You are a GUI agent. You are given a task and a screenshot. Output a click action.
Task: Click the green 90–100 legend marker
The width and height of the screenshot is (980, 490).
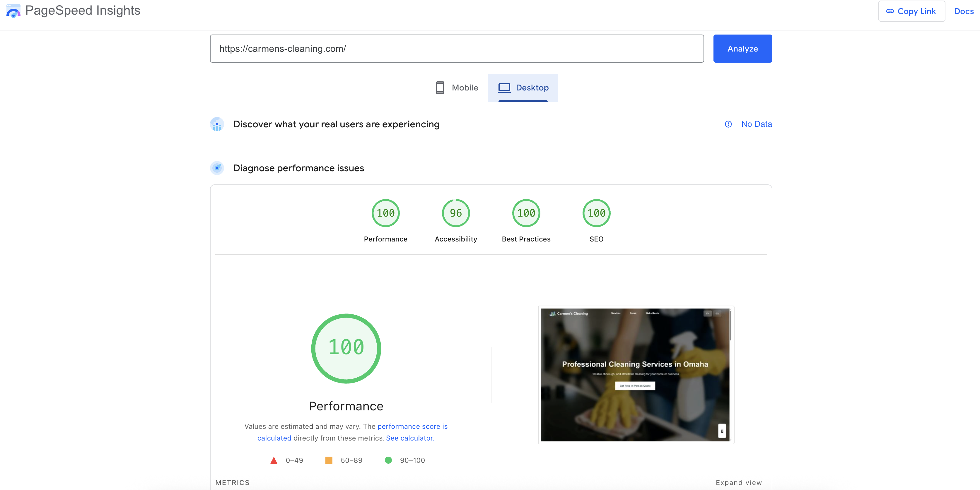(388, 460)
